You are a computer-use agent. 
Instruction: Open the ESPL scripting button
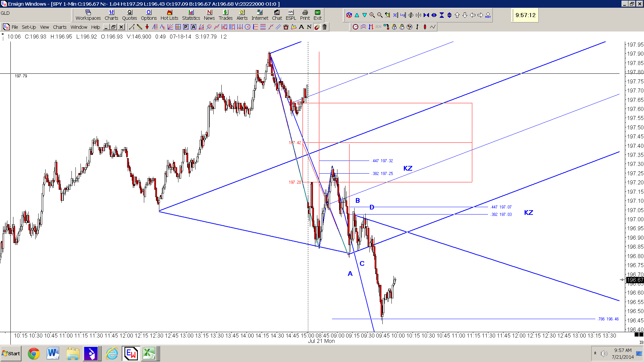coord(291,15)
